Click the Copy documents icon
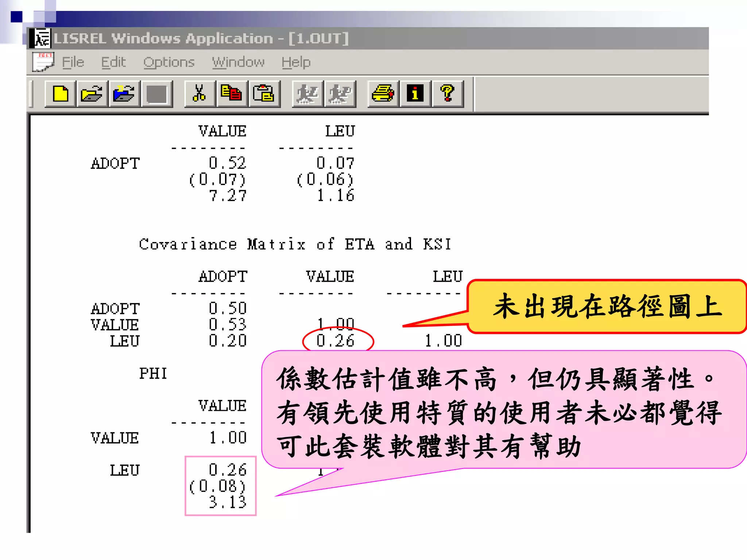Image resolution: width=747 pixels, height=560 pixels. [231, 94]
